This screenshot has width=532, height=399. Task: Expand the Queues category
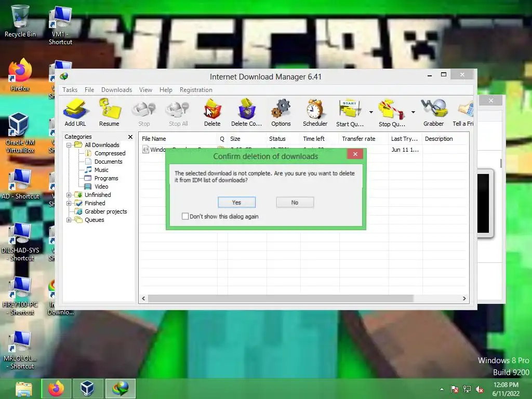69,220
